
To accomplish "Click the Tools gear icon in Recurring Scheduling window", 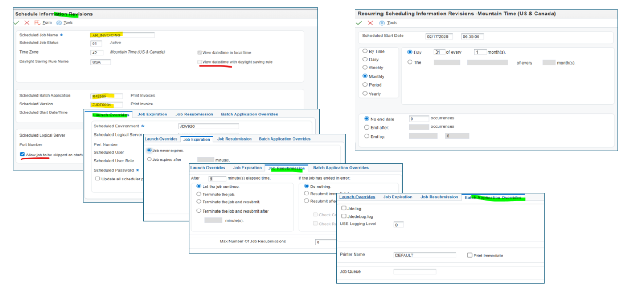I will pos(382,23).
